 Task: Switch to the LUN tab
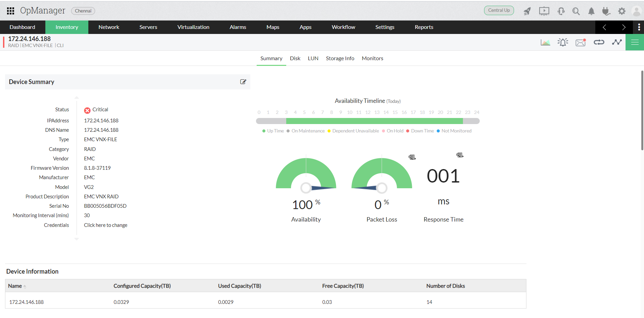[x=313, y=58]
